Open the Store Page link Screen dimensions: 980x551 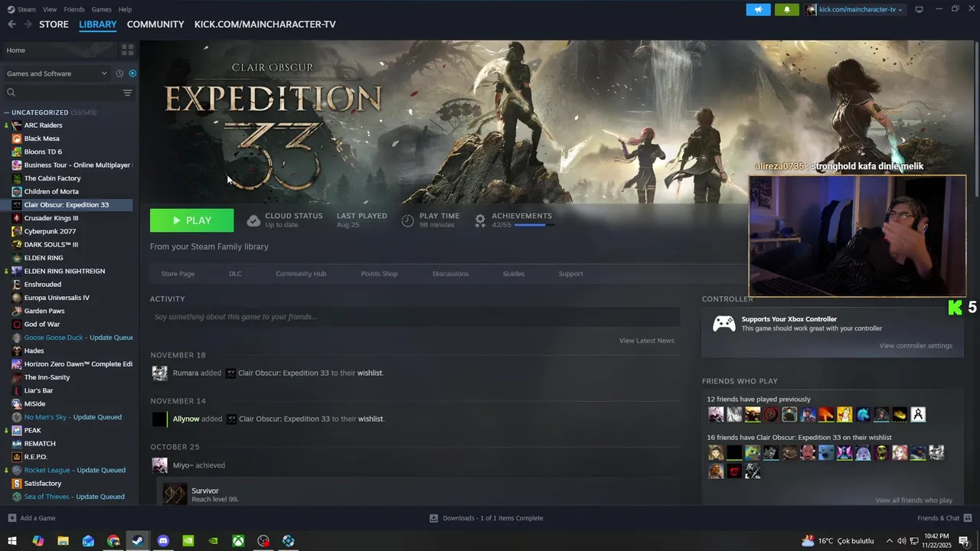tap(178, 274)
